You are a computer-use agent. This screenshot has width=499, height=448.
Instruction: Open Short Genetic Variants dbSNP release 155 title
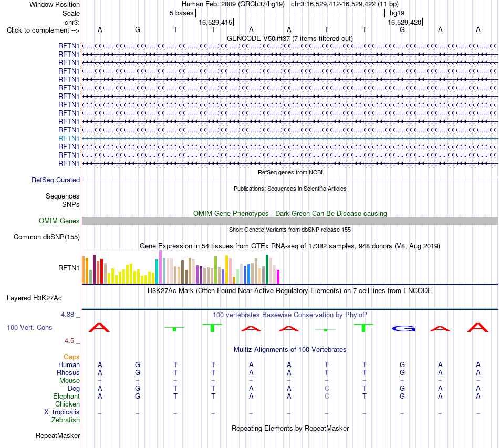pos(290,230)
